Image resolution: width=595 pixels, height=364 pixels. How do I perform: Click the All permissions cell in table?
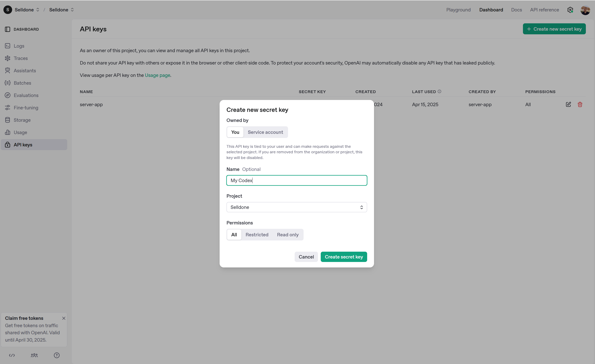[528, 104]
